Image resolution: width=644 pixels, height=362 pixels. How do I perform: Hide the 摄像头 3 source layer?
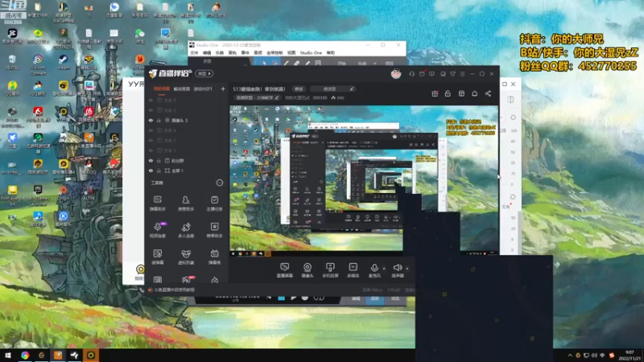click(x=151, y=120)
